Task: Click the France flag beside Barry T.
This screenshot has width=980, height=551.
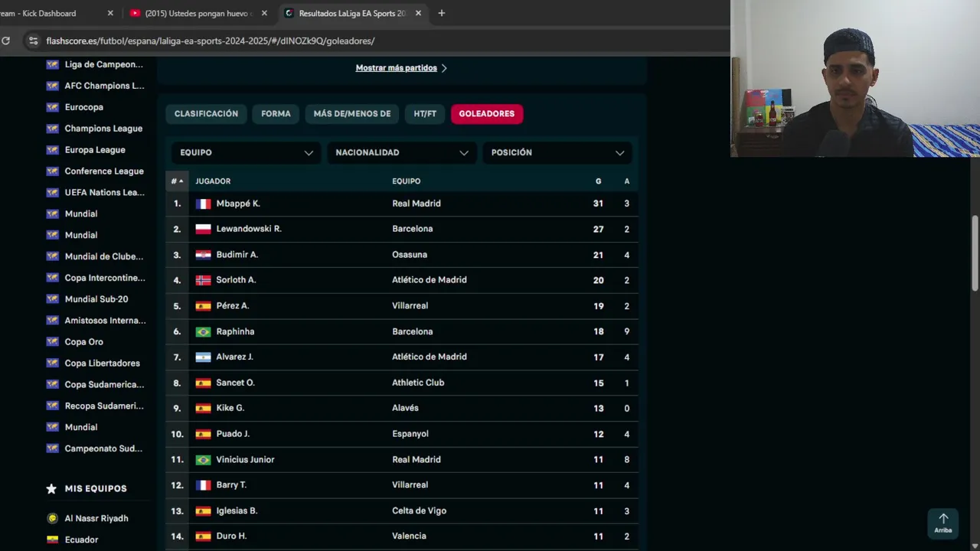Action: tap(203, 485)
